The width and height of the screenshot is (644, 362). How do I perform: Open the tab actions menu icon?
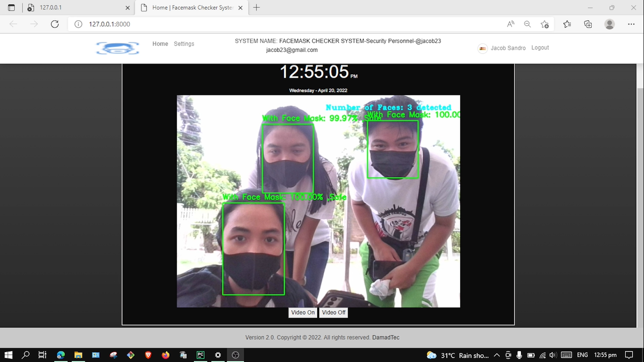point(11,8)
